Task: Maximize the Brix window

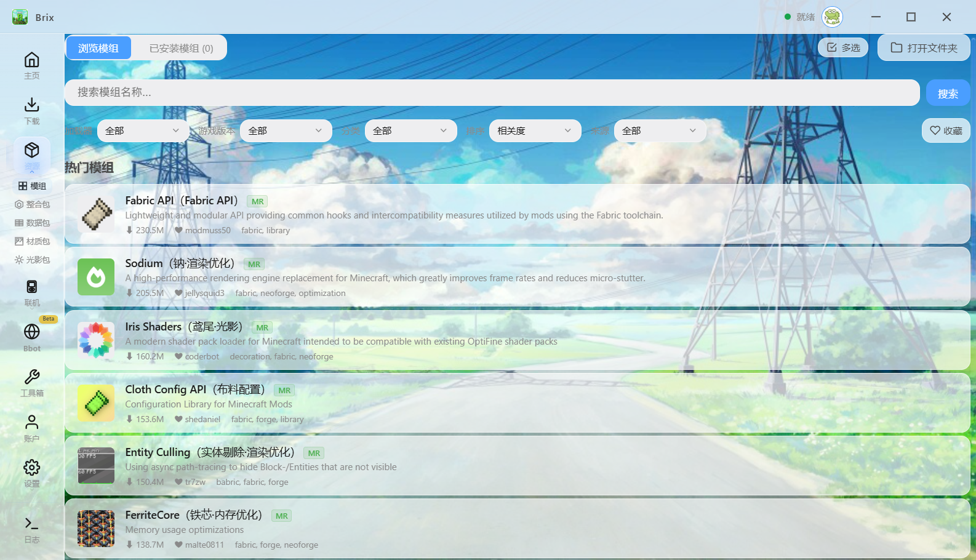Action: [911, 17]
